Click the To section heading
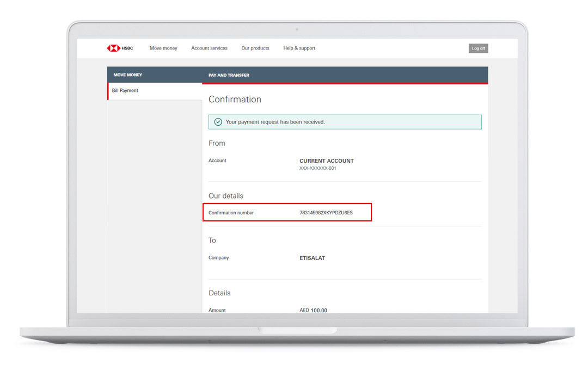The height and width of the screenshot is (371, 588). [212, 240]
